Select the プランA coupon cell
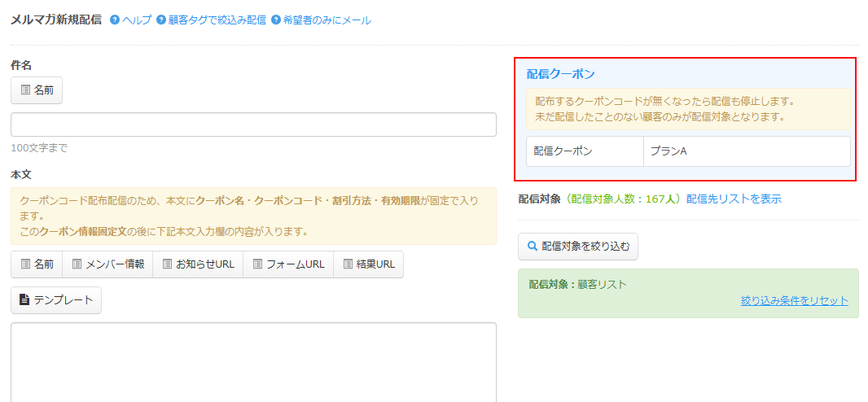The image size is (868, 402). click(746, 151)
